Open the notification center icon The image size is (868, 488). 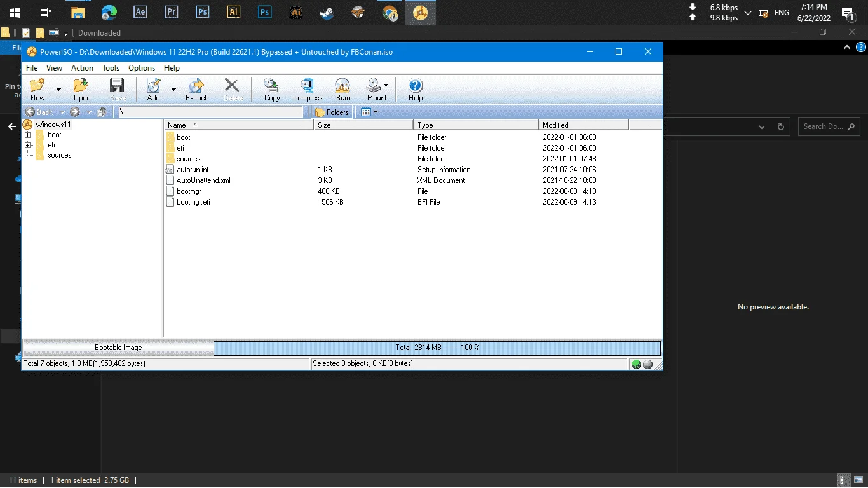click(x=847, y=13)
